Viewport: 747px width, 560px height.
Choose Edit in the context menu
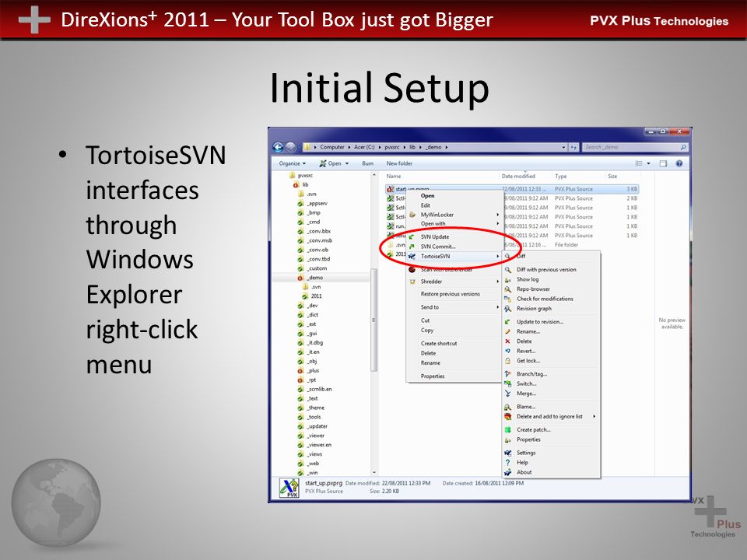point(425,205)
